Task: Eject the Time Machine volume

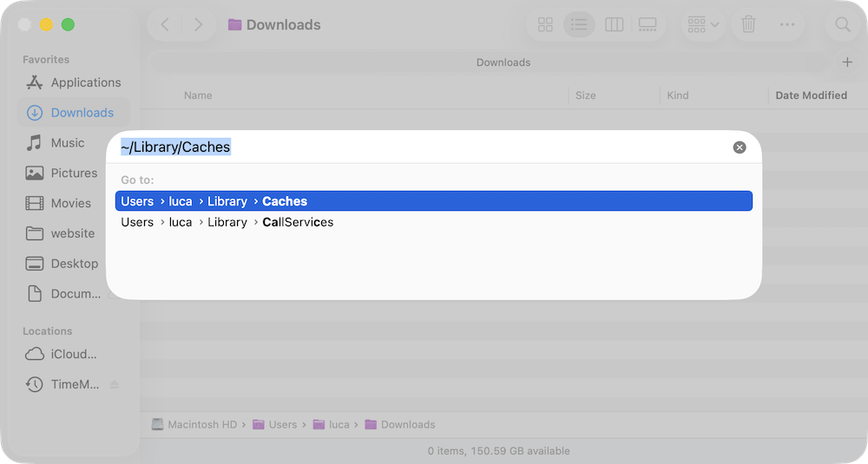Action: point(114,384)
